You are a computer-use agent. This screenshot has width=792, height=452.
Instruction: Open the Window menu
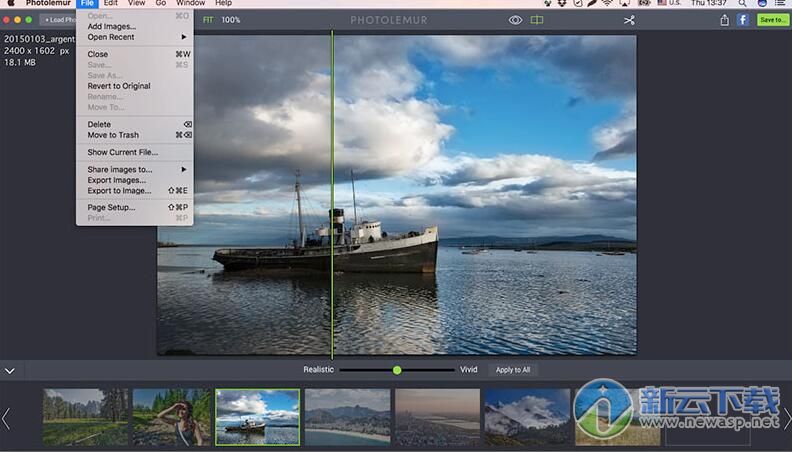coord(190,3)
